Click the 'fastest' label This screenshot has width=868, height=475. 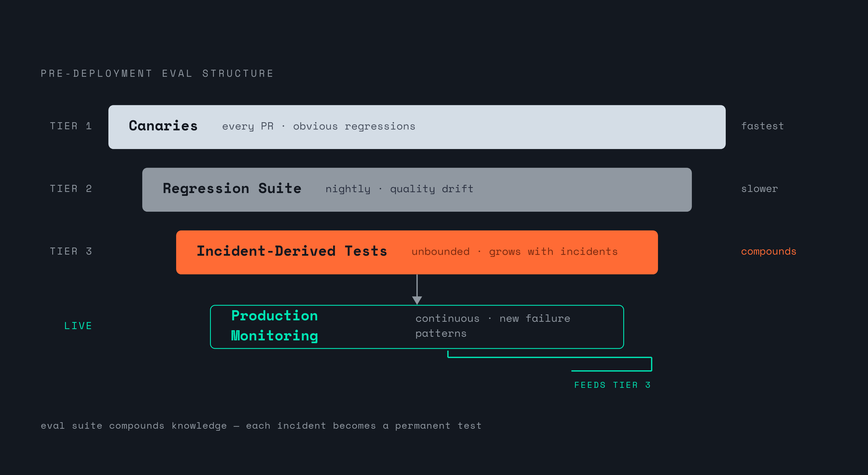tap(762, 126)
